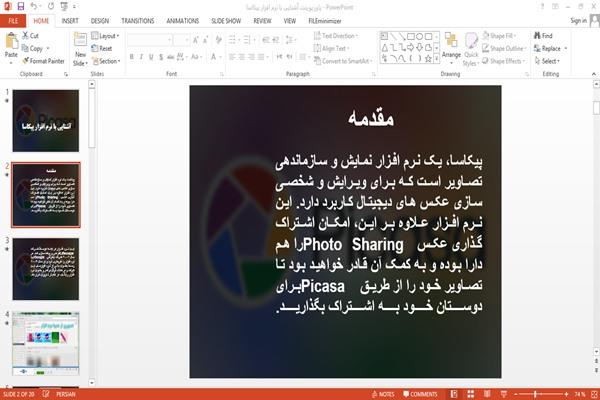Switch to Slide Sorter view

coord(471,394)
